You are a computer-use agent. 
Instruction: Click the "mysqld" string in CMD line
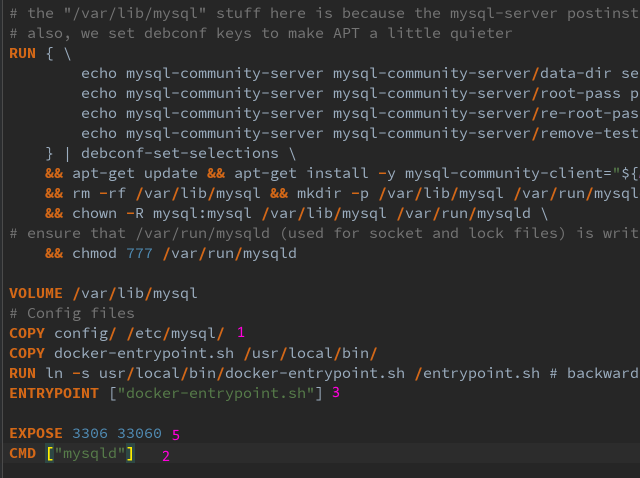coord(90,453)
